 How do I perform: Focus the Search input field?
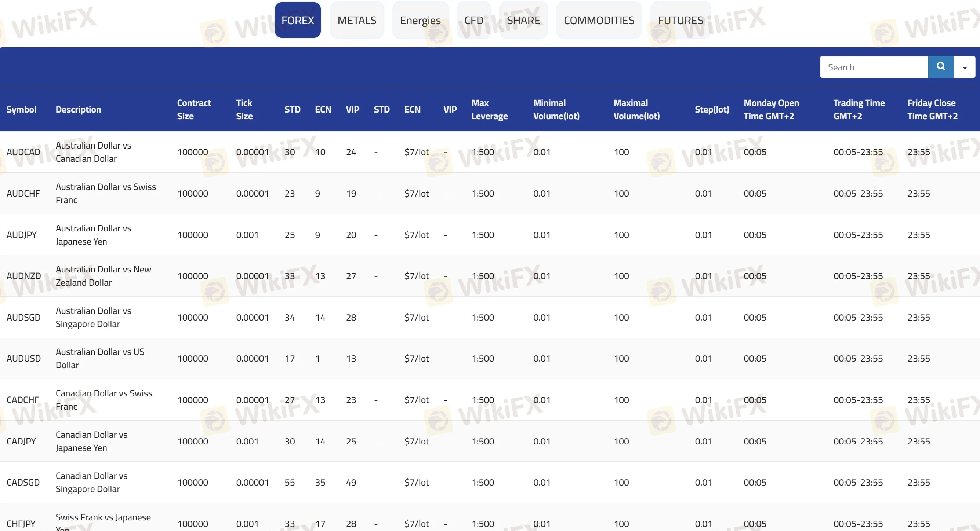pos(874,67)
